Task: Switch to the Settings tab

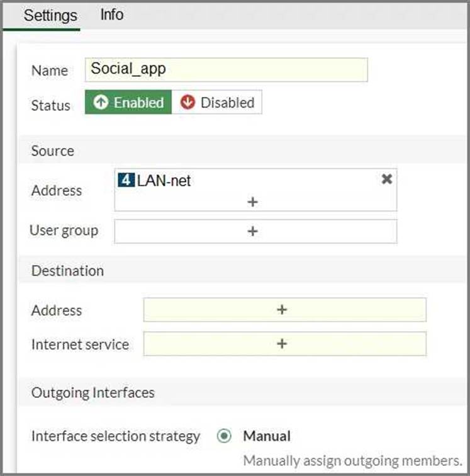Action: (x=50, y=15)
